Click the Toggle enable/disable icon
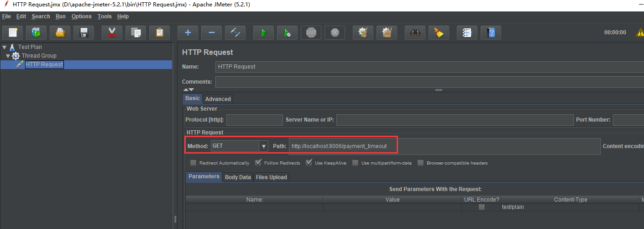The image size is (644, 229). (x=235, y=32)
